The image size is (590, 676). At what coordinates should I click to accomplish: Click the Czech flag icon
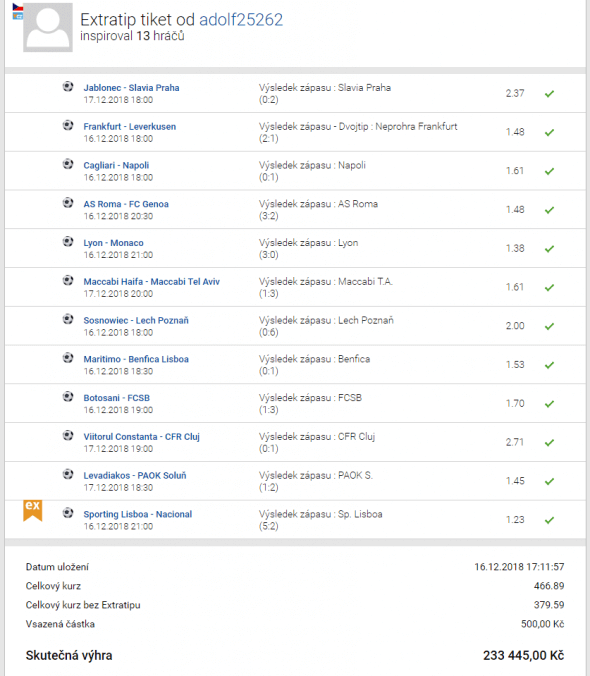18,7
